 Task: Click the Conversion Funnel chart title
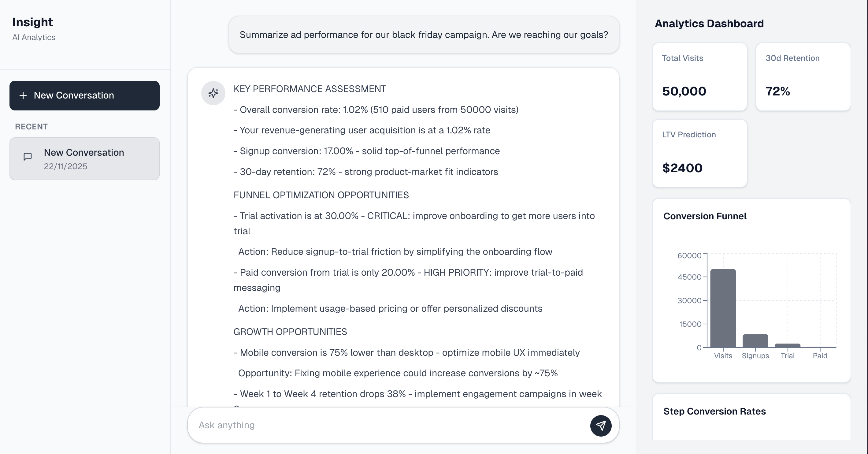[705, 216]
